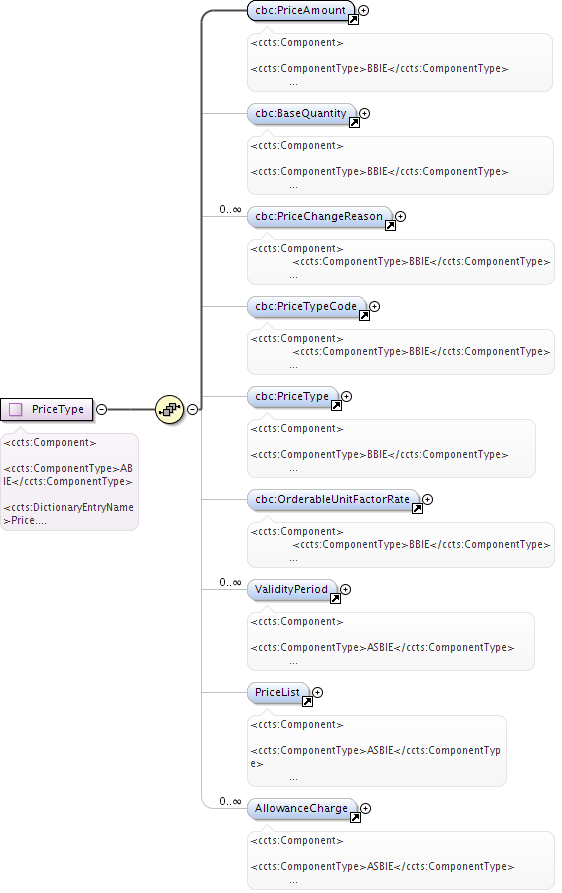Expand the cbc:OrderableUnitFactorRate element
This screenshot has height=893, width=562.
tap(428, 499)
